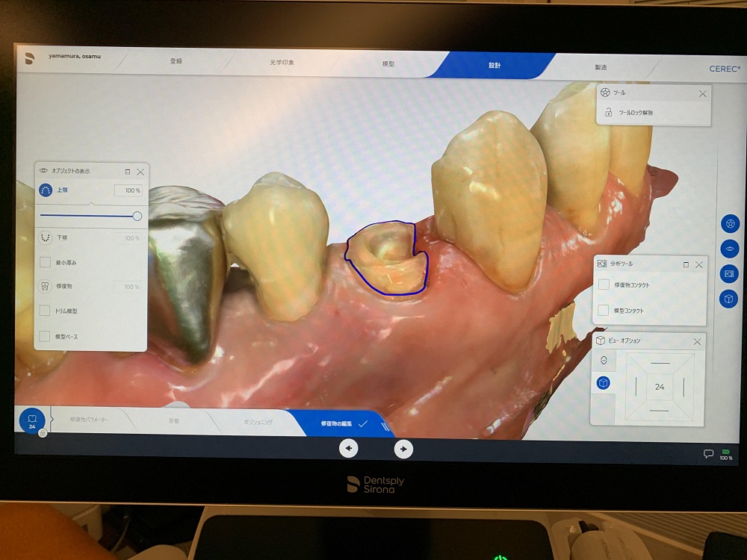Viewport: 747px width, 560px height.
Task: Click the 修復物 100 % opacity field
Action: [127, 286]
